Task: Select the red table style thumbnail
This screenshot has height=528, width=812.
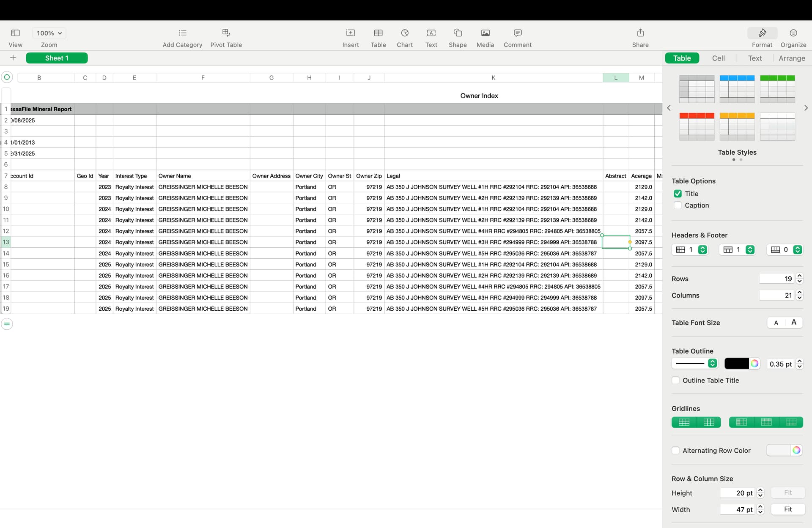Action: [x=697, y=126]
